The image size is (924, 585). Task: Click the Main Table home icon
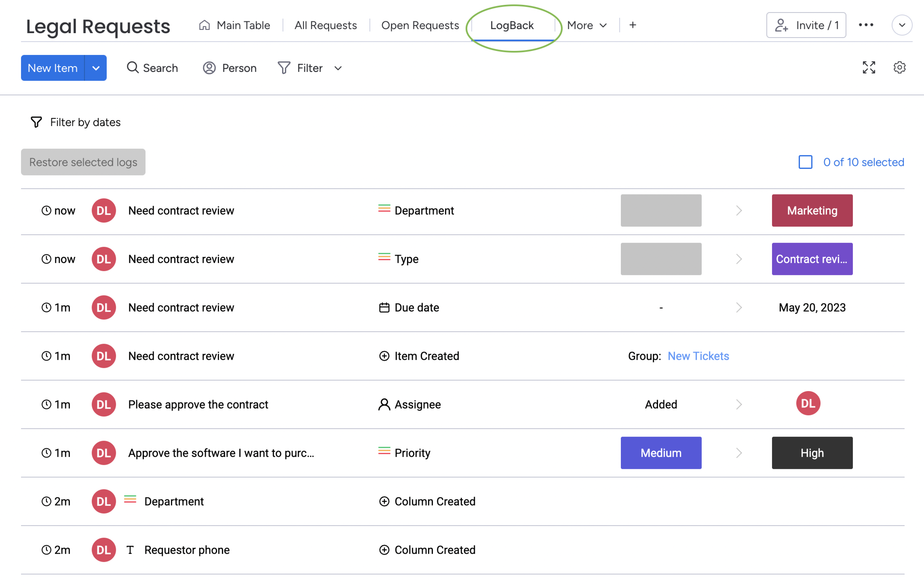pyautogui.click(x=204, y=25)
